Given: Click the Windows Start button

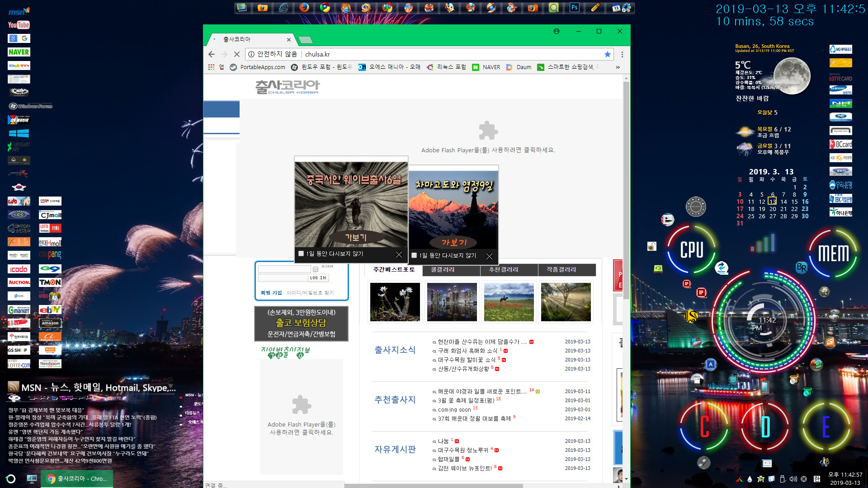Looking at the screenshot, I should (11, 479).
